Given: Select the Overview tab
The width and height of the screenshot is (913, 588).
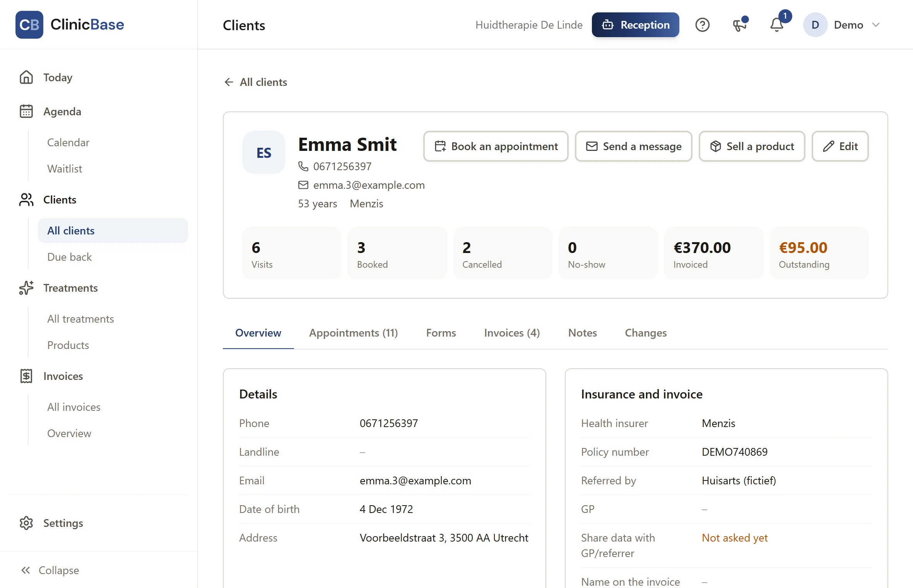Looking at the screenshot, I should point(258,333).
